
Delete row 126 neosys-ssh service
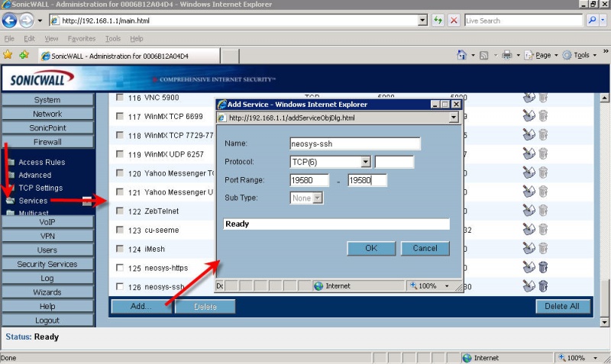click(x=543, y=286)
